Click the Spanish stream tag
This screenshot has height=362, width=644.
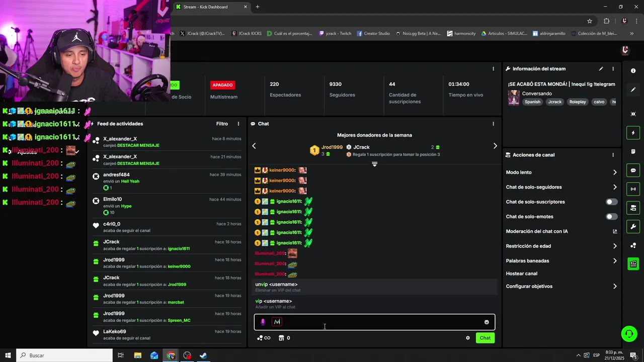(x=532, y=102)
